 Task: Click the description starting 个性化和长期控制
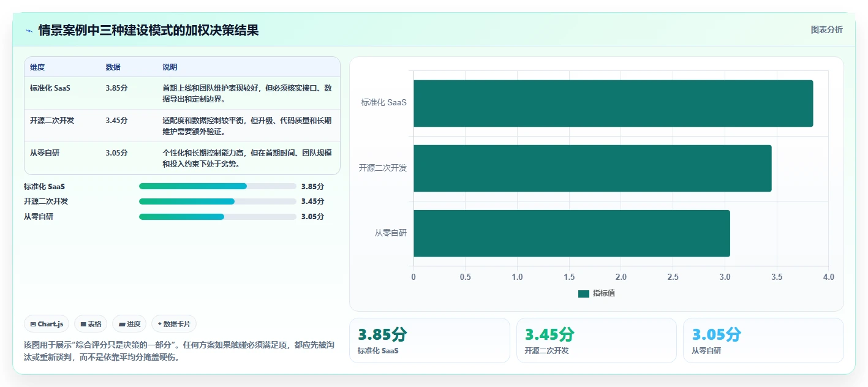[x=247, y=158]
